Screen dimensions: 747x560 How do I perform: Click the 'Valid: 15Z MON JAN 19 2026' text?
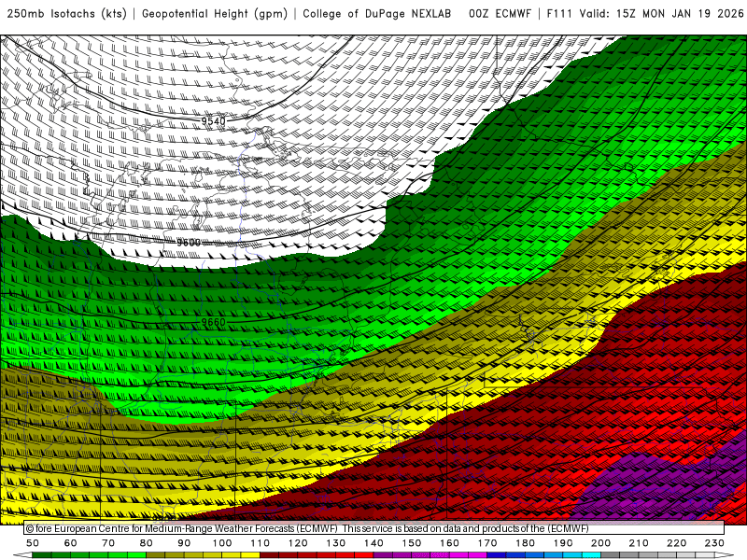point(661,14)
